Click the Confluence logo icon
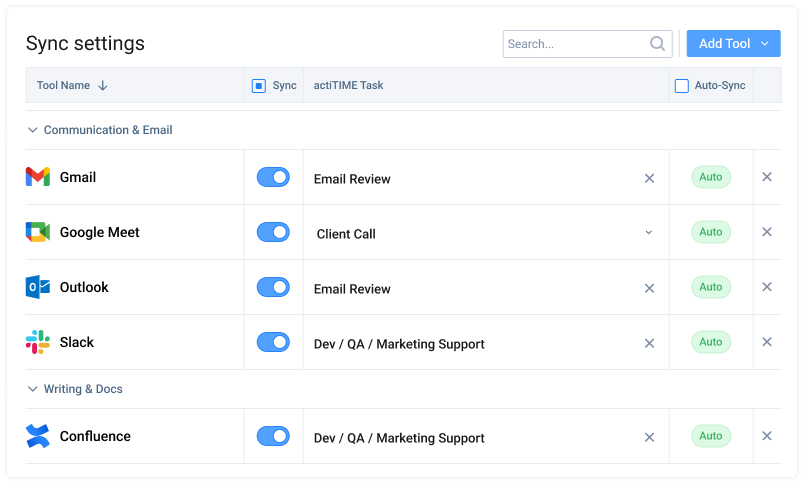 pos(38,436)
